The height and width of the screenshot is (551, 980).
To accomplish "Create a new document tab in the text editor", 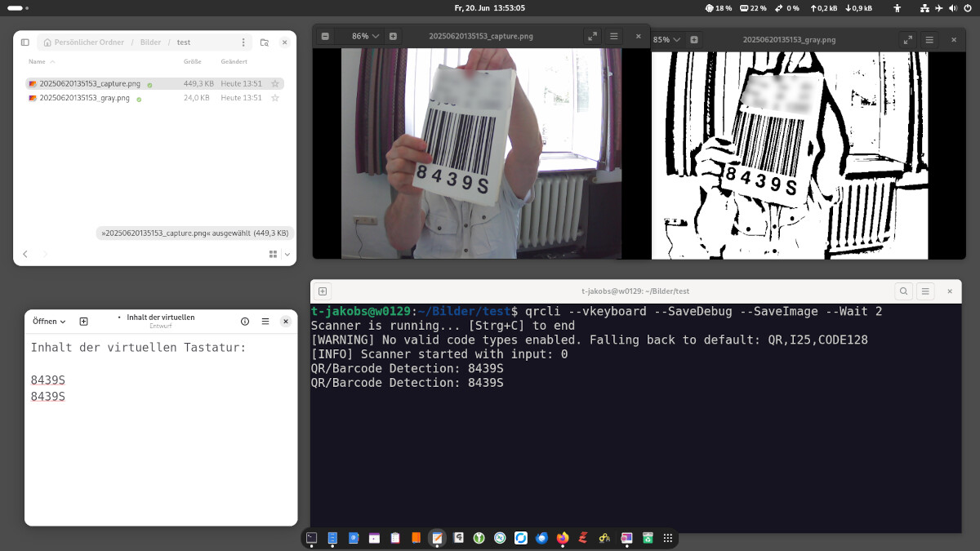I will click(83, 322).
